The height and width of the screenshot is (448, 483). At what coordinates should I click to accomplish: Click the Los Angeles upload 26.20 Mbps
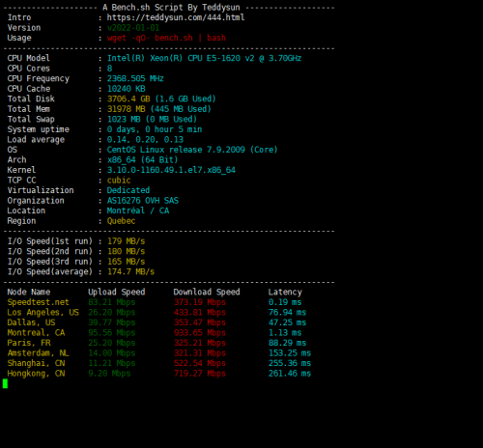112,313
